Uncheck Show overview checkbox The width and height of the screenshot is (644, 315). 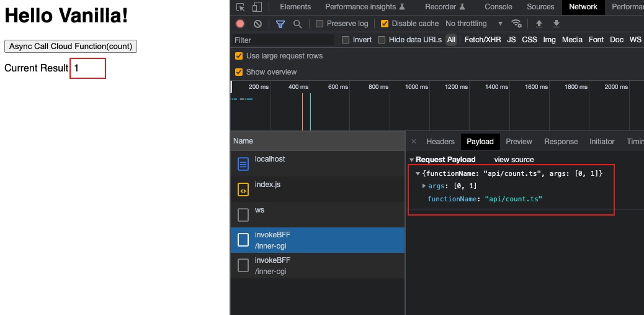point(238,72)
